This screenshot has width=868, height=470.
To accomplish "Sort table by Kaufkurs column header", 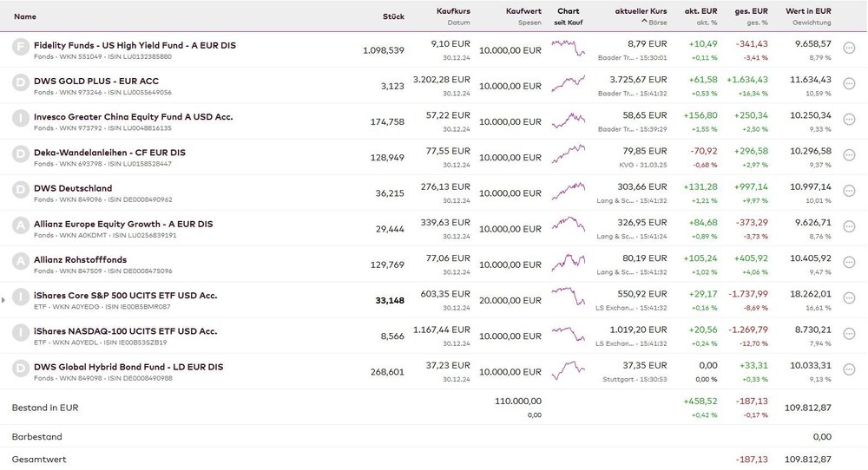I will click(453, 11).
